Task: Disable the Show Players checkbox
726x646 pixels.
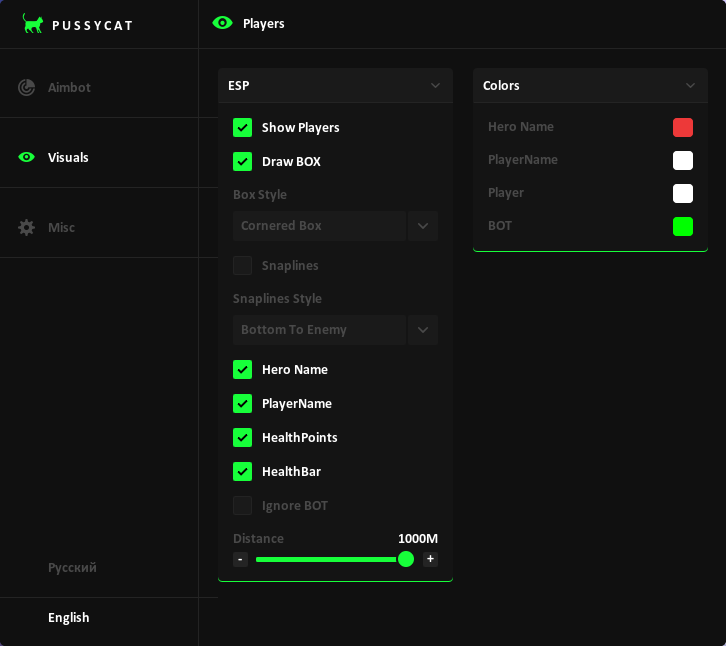Action: [x=242, y=128]
